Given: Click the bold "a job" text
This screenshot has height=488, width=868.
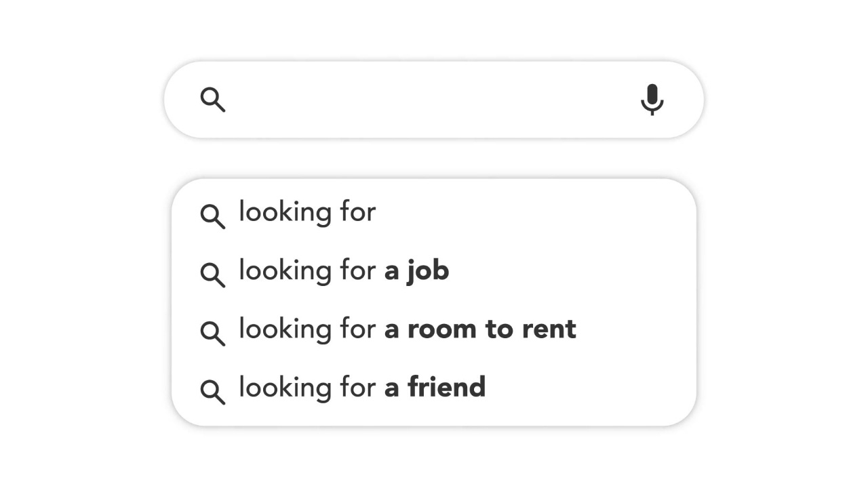Looking at the screenshot, I should (416, 271).
